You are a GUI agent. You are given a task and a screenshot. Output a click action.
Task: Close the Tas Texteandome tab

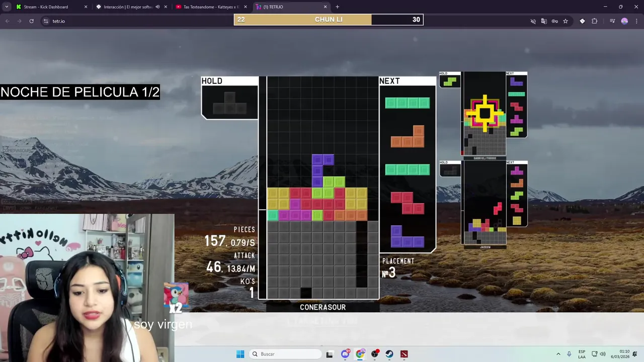tap(246, 7)
